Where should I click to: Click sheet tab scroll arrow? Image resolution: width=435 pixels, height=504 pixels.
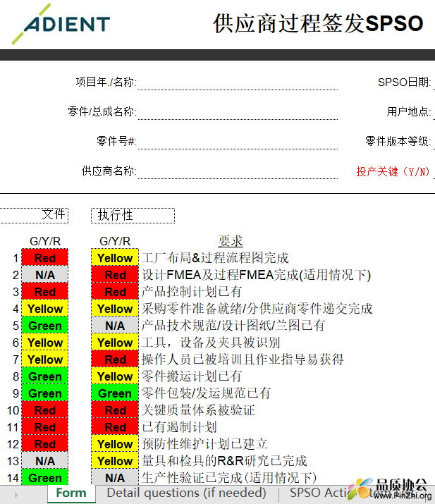pyautogui.click(x=16, y=495)
